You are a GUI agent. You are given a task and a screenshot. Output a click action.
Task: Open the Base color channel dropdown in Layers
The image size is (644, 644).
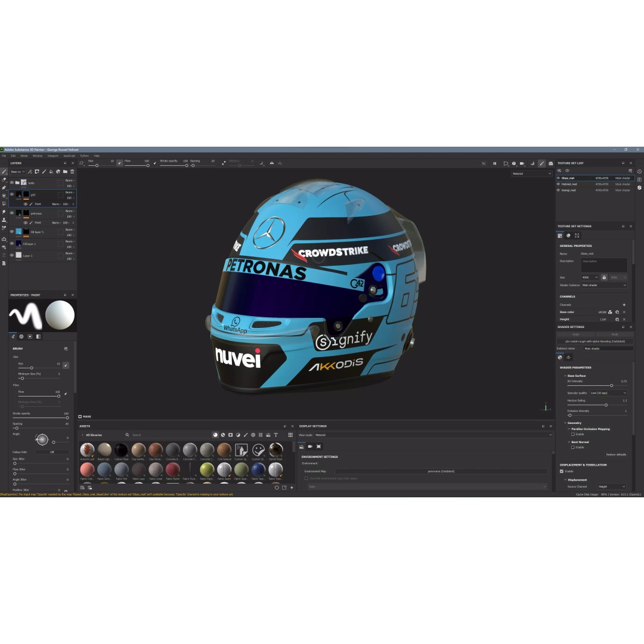click(18, 172)
